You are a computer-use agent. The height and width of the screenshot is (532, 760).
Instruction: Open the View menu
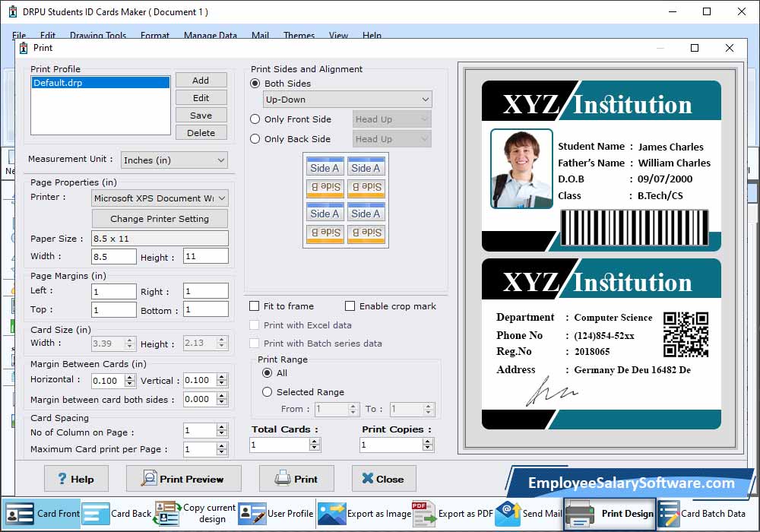[338, 36]
